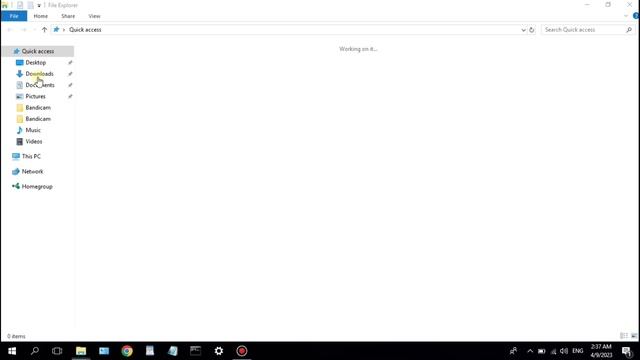The width and height of the screenshot is (640, 360).
Task: Refresh the Quick access view
Action: point(531,30)
